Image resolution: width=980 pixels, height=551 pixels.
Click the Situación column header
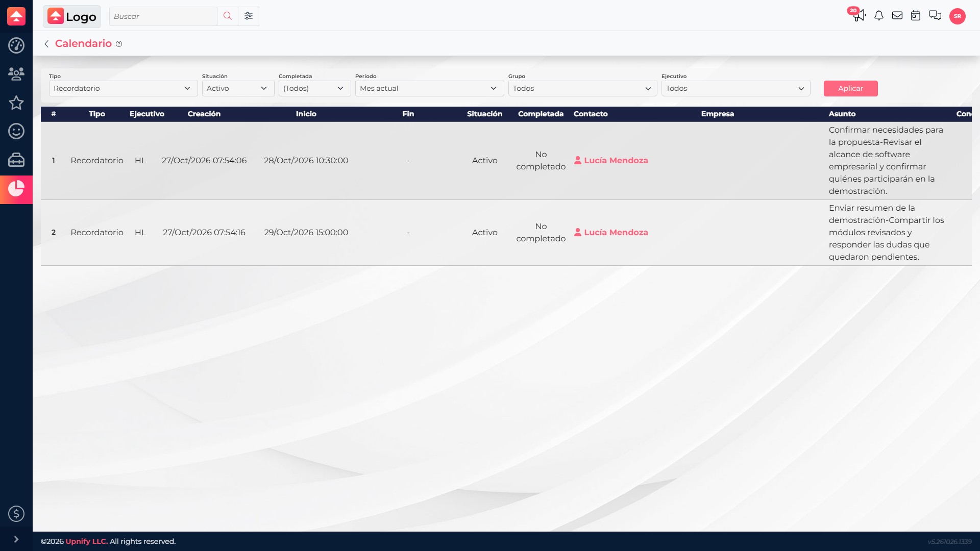[484, 114]
